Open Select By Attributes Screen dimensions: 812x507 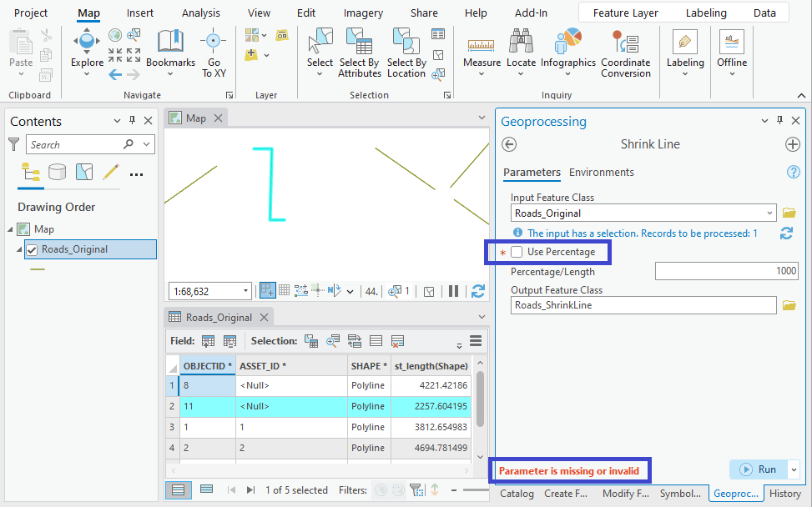pyautogui.click(x=359, y=52)
